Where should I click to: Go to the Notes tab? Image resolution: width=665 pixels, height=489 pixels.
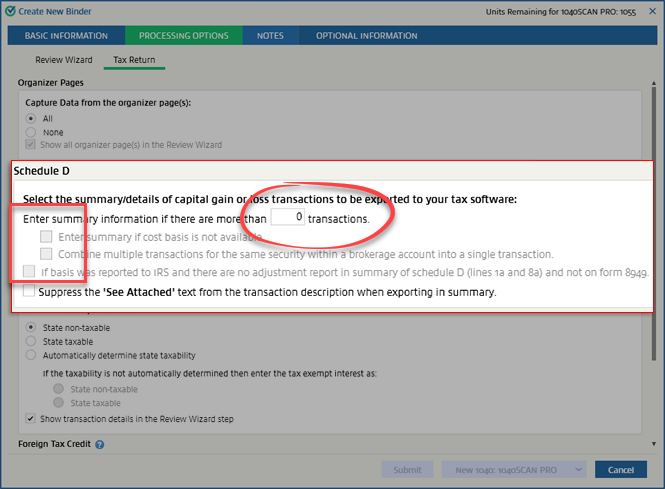click(x=270, y=36)
